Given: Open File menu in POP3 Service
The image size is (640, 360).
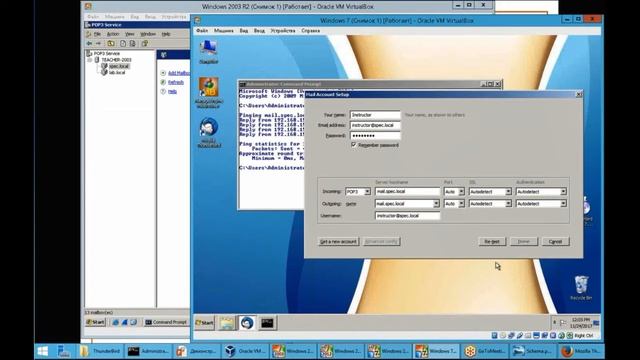Looking at the screenshot, I should pos(97,34).
